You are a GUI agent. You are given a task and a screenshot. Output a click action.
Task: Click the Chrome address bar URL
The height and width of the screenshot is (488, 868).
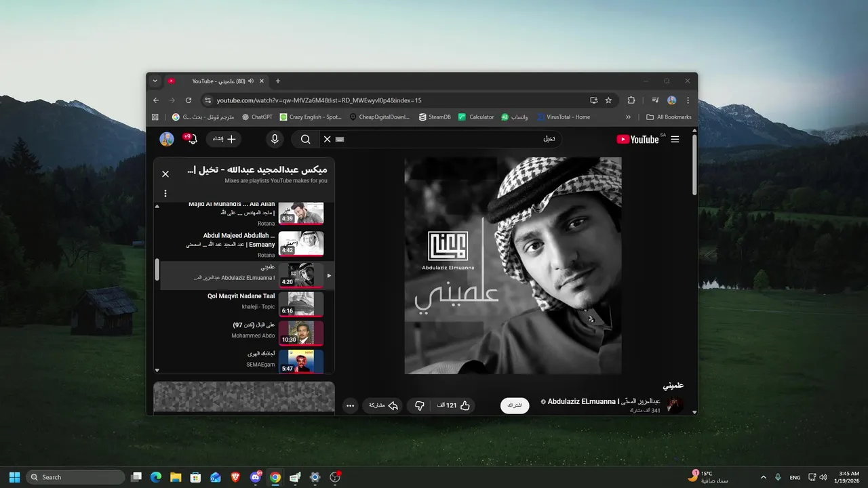(319, 100)
